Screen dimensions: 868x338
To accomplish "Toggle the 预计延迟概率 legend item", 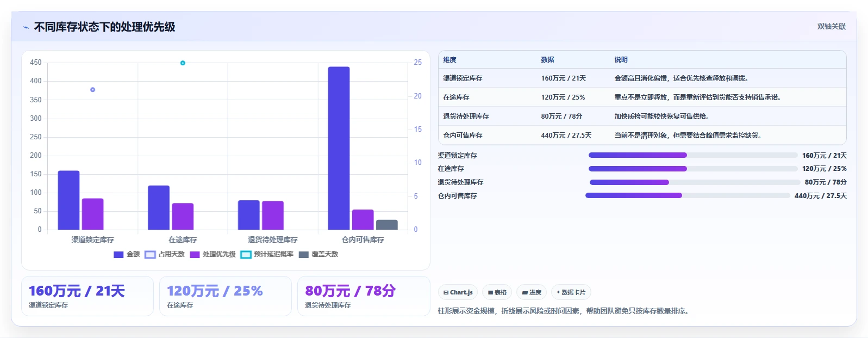I will (x=267, y=254).
